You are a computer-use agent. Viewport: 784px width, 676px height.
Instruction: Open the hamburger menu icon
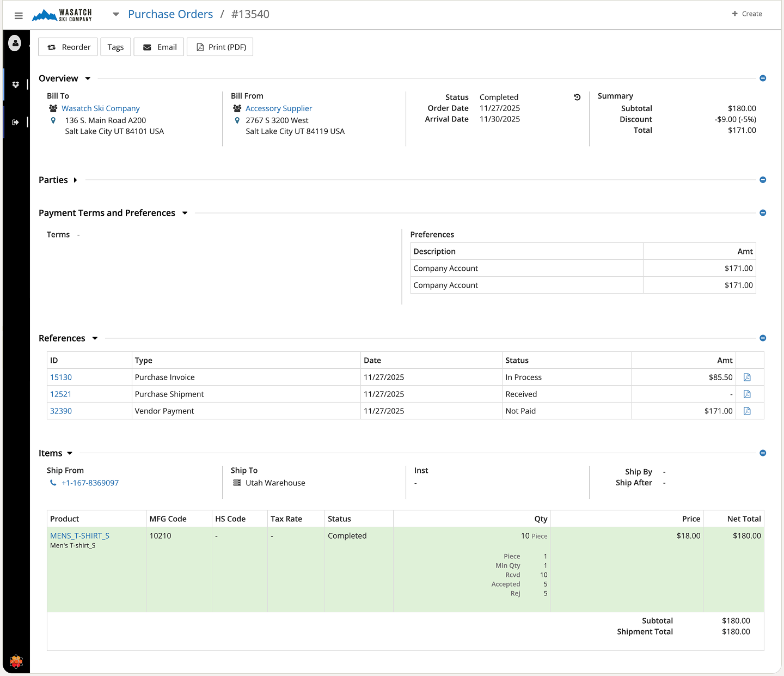pyautogui.click(x=19, y=16)
